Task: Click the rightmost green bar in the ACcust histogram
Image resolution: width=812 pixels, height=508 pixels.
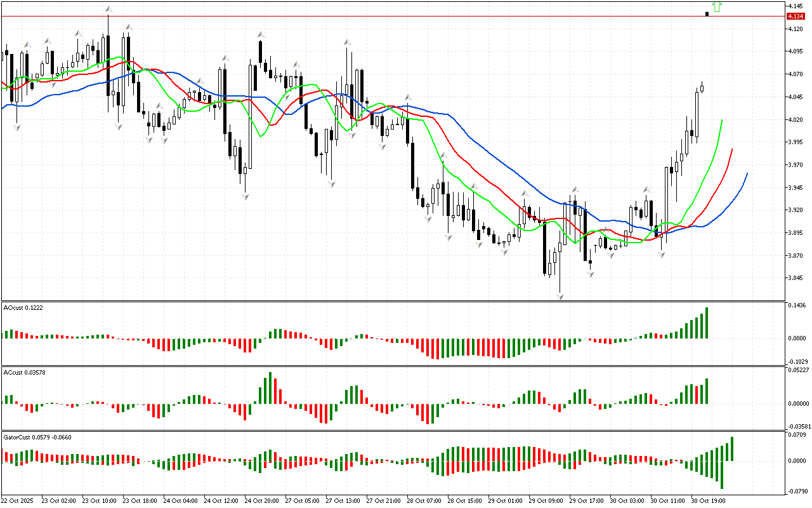Action: tap(706, 391)
